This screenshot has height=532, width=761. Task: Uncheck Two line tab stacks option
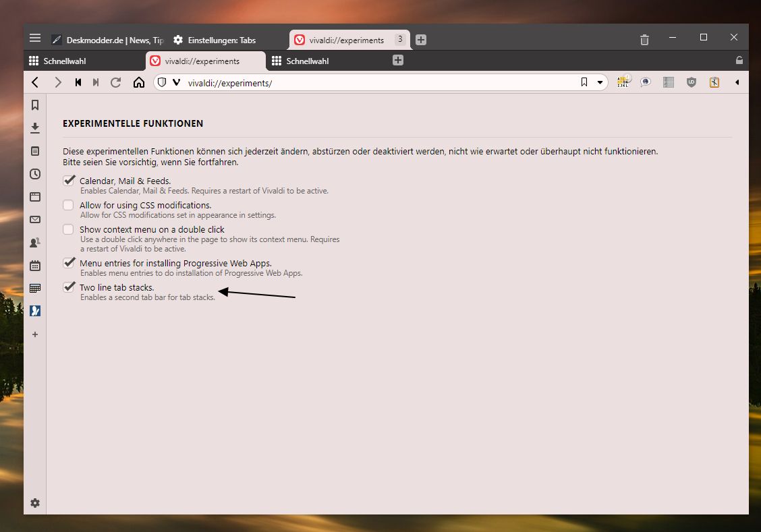pyautogui.click(x=68, y=287)
